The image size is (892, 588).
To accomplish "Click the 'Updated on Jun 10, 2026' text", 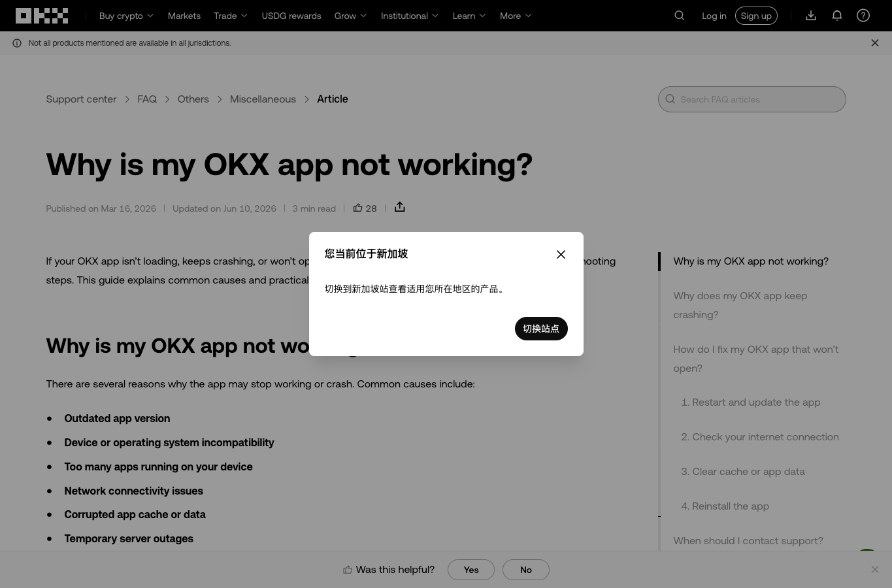I will click(224, 208).
